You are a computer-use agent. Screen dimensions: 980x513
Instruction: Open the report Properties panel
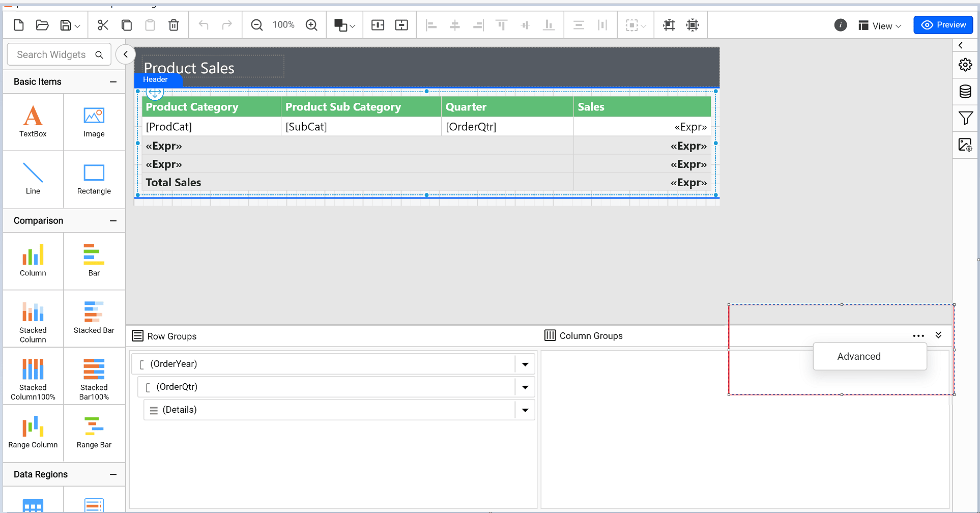(x=965, y=65)
